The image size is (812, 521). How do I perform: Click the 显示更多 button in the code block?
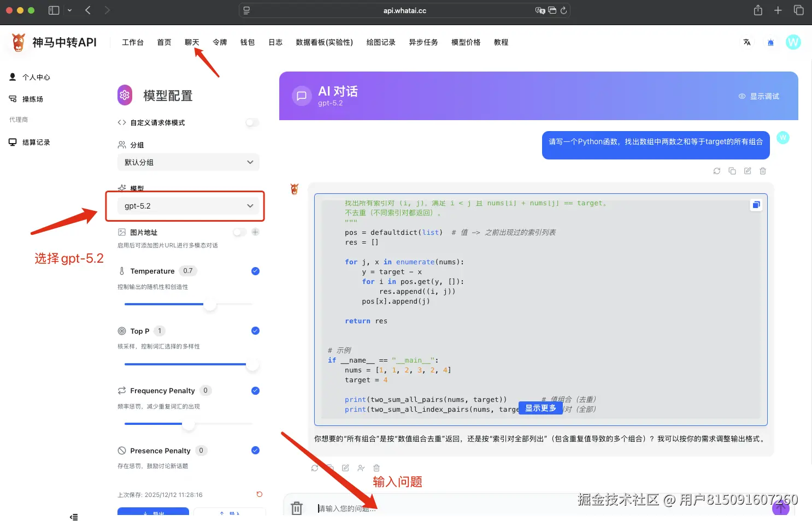[540, 408]
